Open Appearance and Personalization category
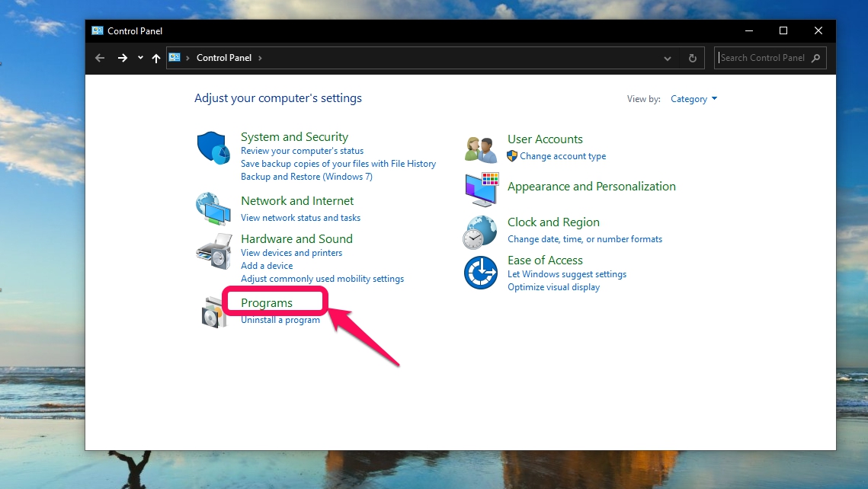868x489 pixels. pyautogui.click(x=592, y=187)
